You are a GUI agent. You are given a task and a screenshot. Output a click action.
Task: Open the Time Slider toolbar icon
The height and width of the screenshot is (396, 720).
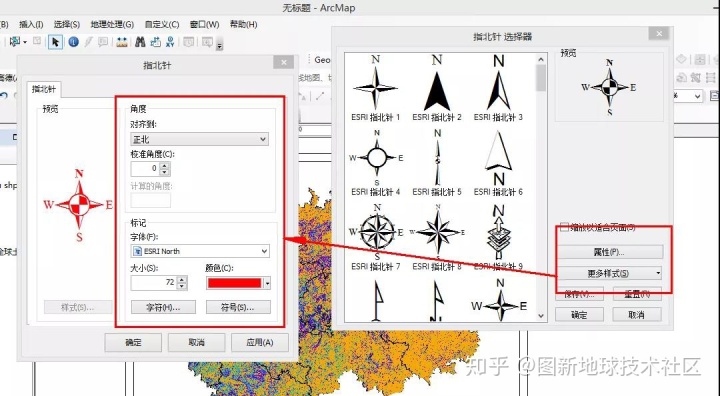188,42
